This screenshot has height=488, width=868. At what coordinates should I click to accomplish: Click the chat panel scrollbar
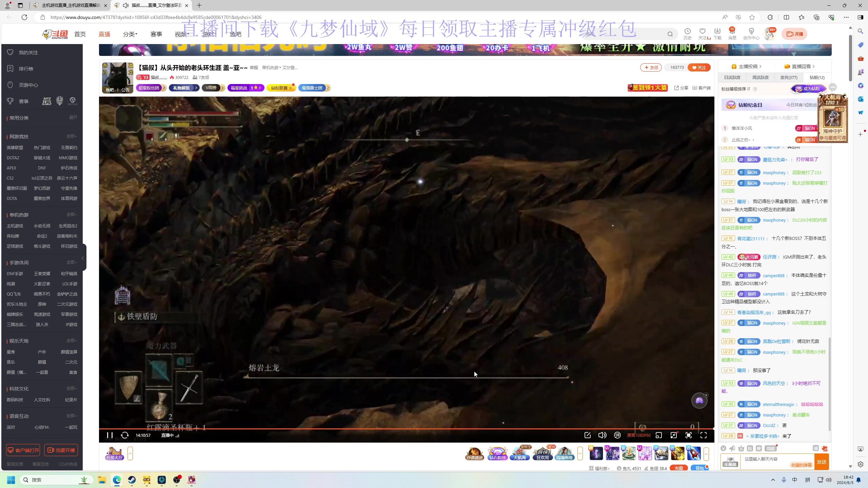pyautogui.click(x=829, y=384)
